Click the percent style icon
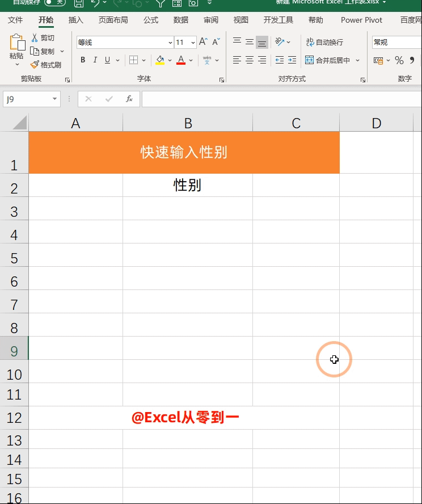This screenshot has height=504, width=422. (399, 60)
